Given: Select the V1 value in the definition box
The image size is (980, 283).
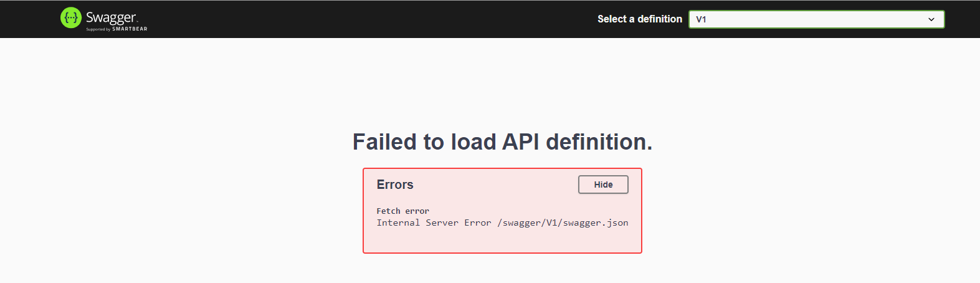Looking at the screenshot, I should click(702, 19).
